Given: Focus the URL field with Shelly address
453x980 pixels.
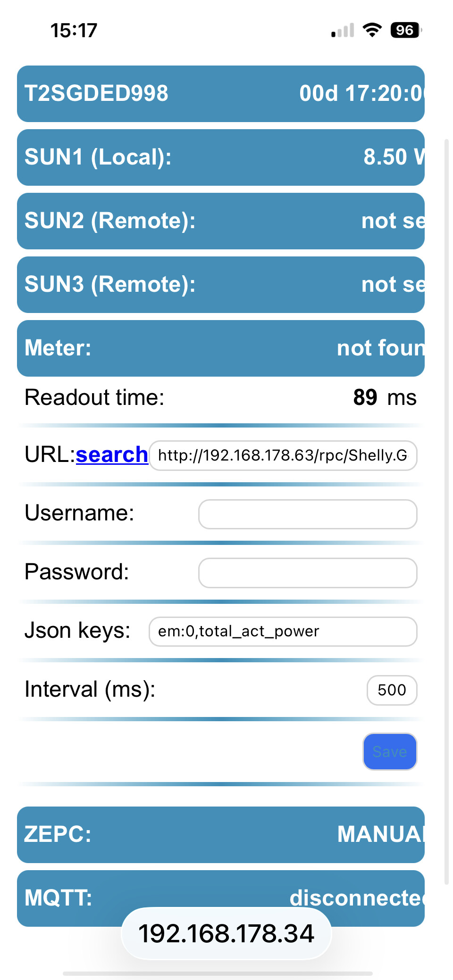Looking at the screenshot, I should [283, 455].
